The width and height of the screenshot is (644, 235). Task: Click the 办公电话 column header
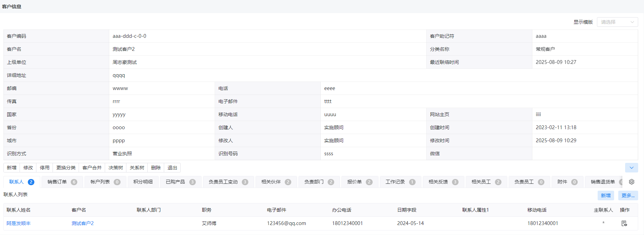341,210
